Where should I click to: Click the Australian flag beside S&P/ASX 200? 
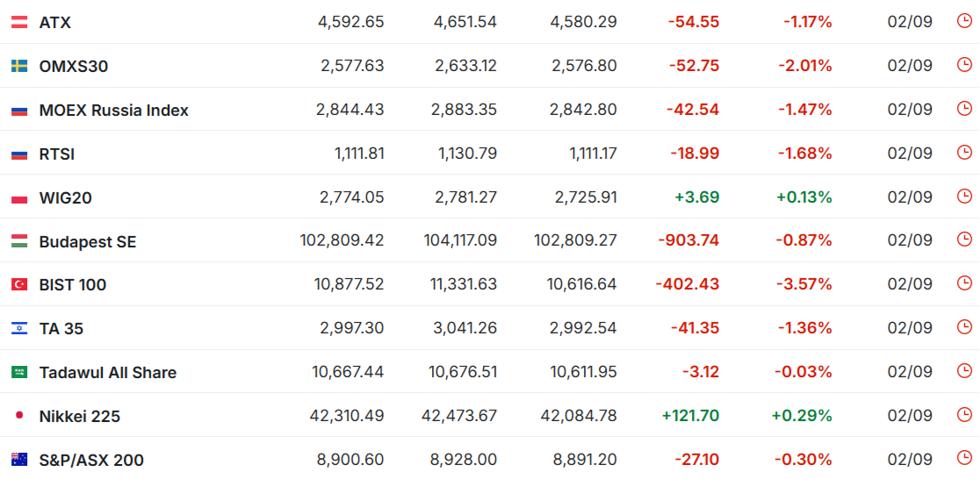pyautogui.click(x=19, y=461)
